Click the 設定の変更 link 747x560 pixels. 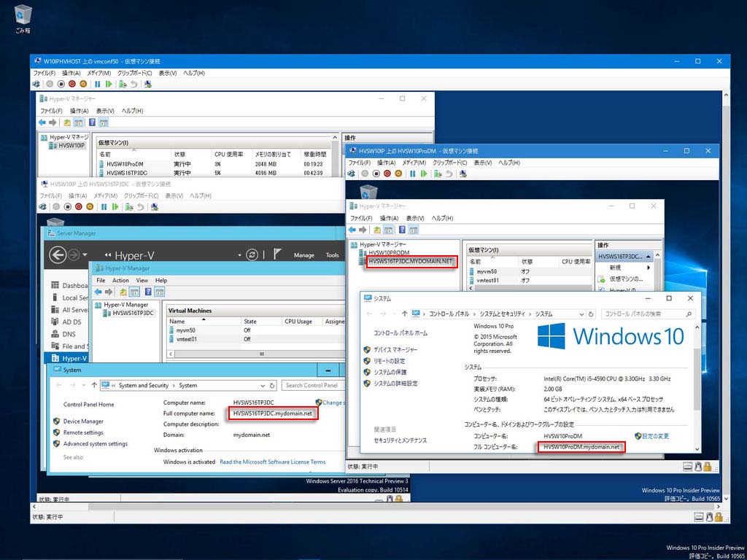656,436
